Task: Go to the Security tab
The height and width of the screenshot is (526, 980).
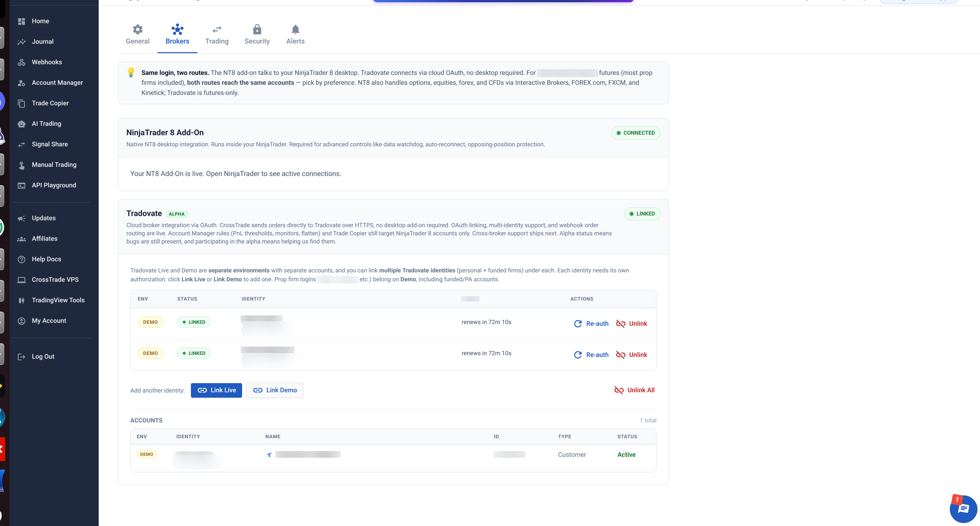Action: point(257,35)
